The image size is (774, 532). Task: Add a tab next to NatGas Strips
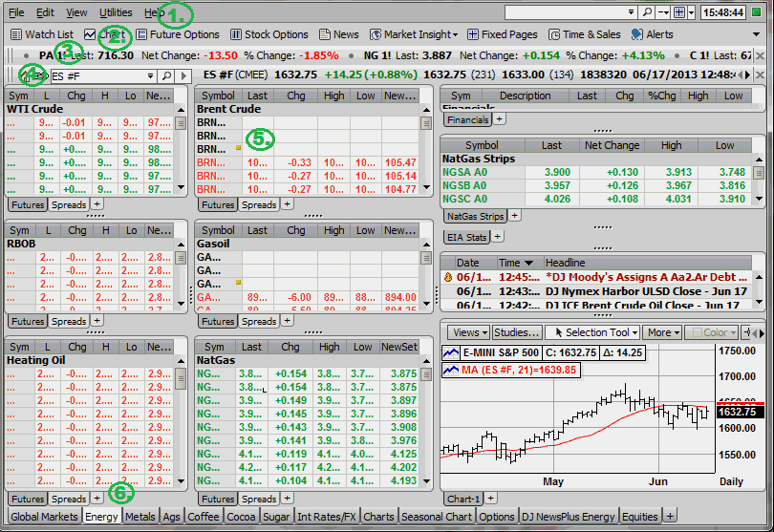514,216
